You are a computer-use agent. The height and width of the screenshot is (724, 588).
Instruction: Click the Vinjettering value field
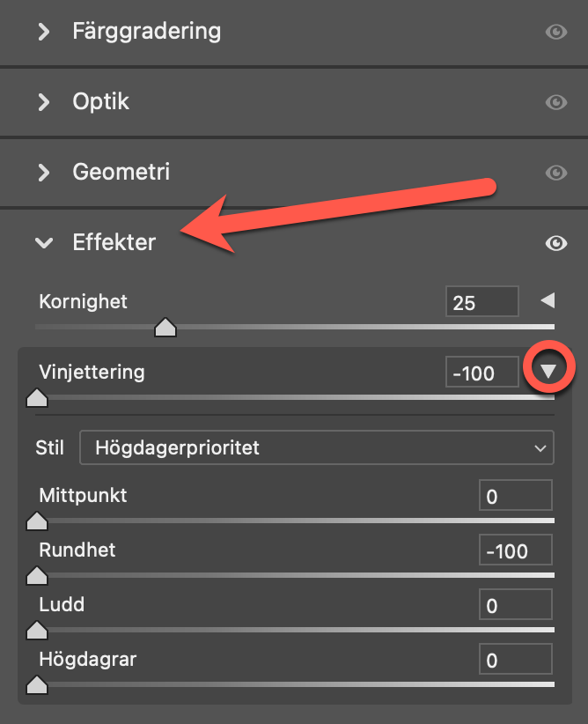[x=481, y=373]
